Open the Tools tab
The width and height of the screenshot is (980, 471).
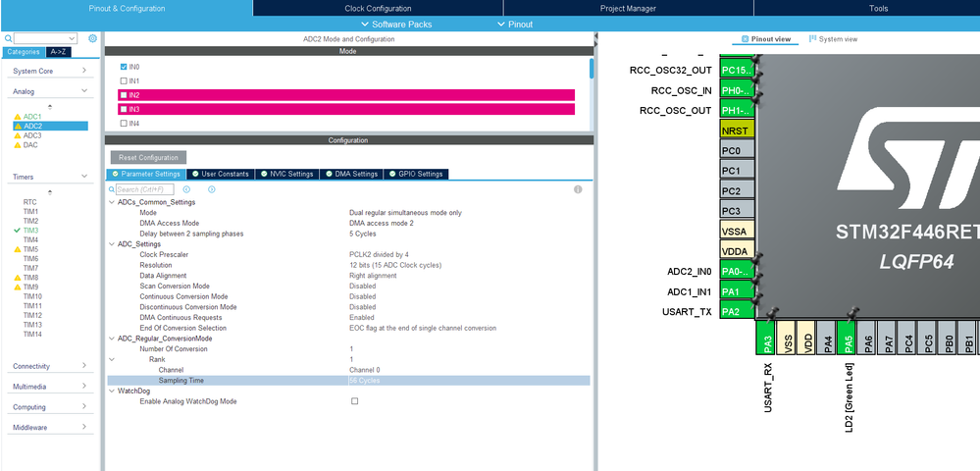coord(879,8)
